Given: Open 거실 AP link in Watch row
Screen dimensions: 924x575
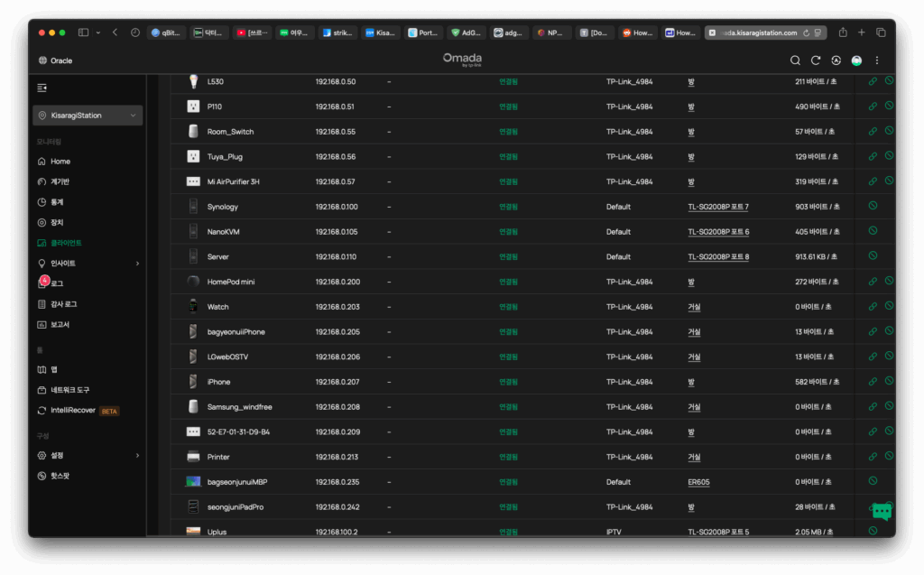Looking at the screenshot, I should [x=694, y=307].
